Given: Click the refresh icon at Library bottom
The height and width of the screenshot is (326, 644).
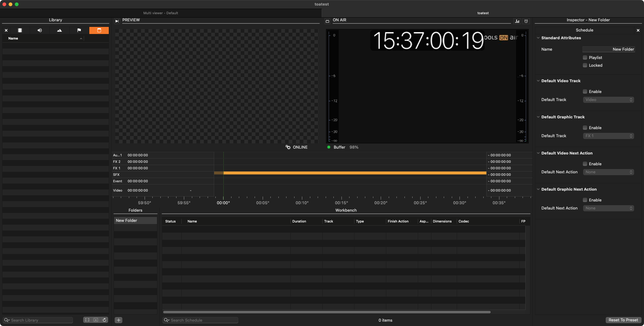Looking at the screenshot, I should pyautogui.click(x=104, y=320).
